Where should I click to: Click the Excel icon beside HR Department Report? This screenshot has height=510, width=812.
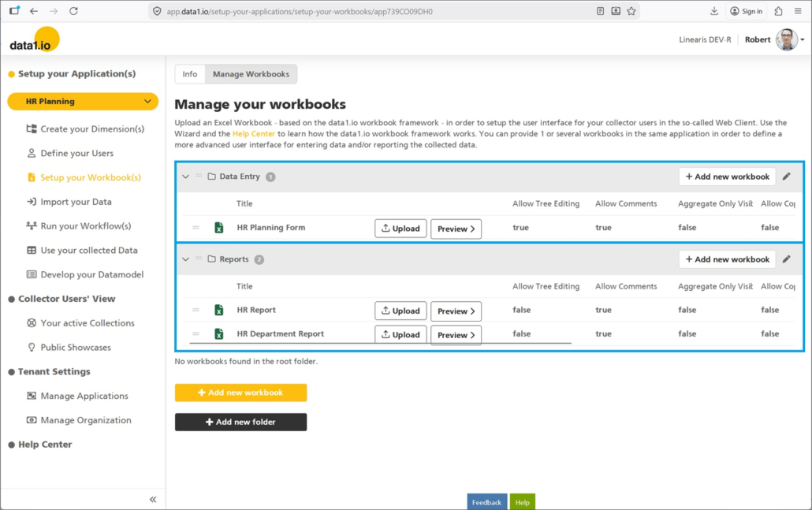tap(219, 334)
